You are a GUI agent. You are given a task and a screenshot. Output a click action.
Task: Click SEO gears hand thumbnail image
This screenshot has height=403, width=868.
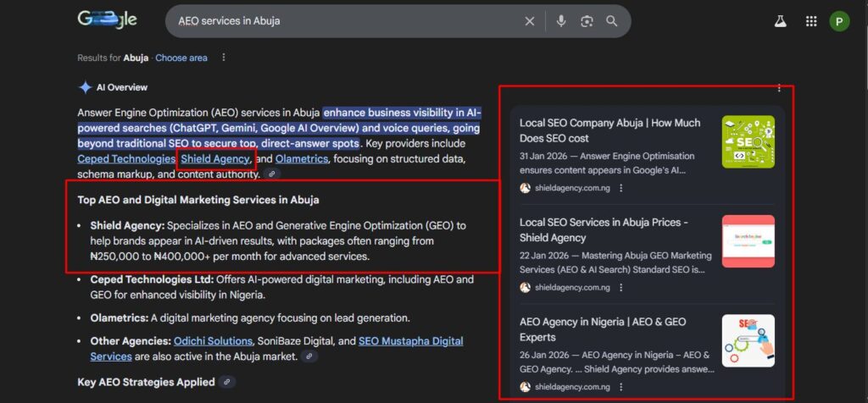click(748, 340)
